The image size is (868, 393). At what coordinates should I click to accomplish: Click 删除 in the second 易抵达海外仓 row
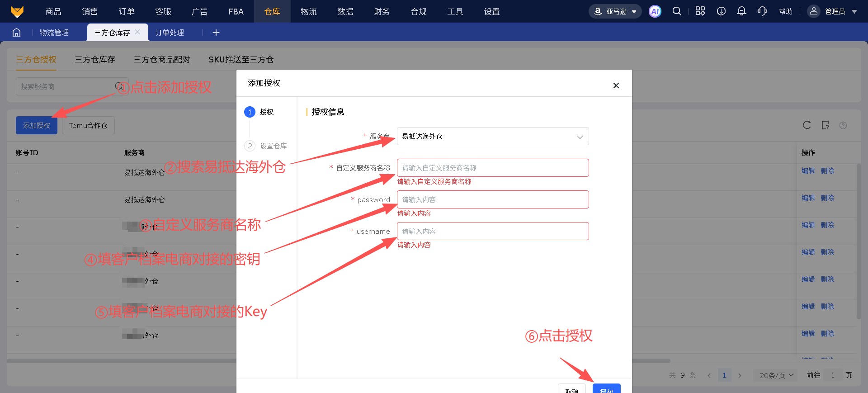pos(827,198)
